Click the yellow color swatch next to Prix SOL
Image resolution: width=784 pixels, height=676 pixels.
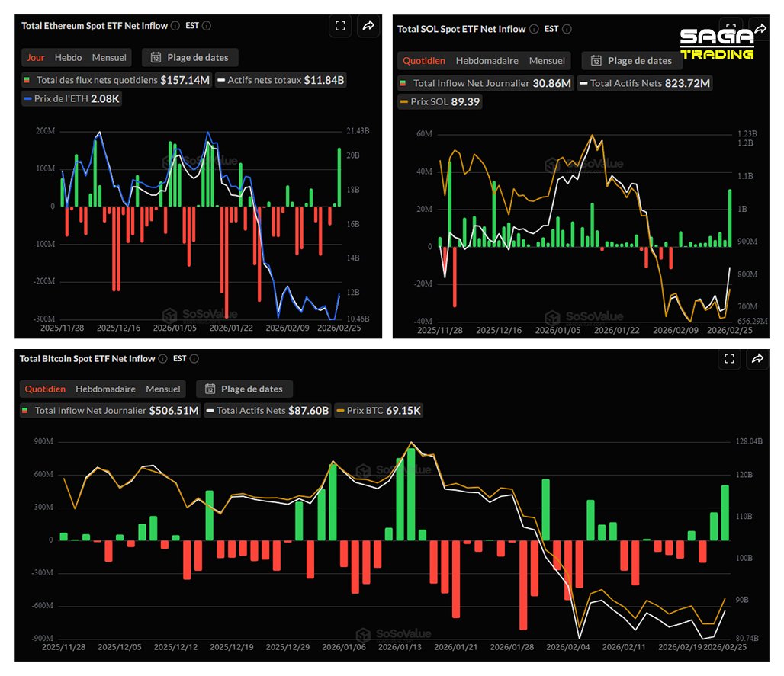[404, 101]
